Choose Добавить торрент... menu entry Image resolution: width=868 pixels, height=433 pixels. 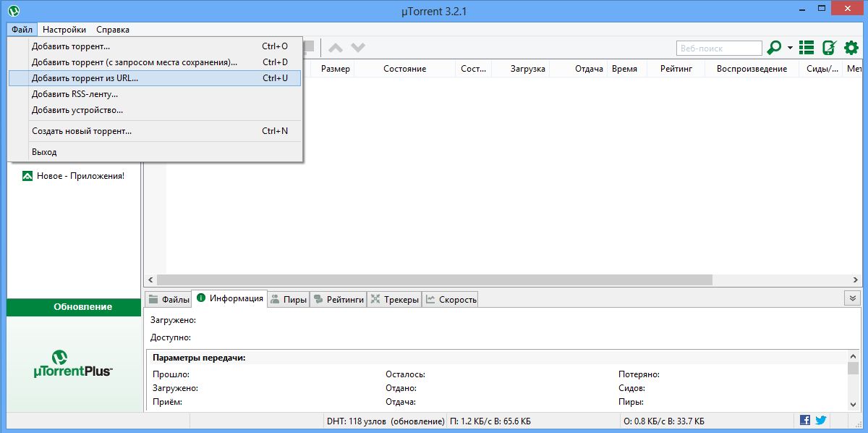click(x=155, y=46)
